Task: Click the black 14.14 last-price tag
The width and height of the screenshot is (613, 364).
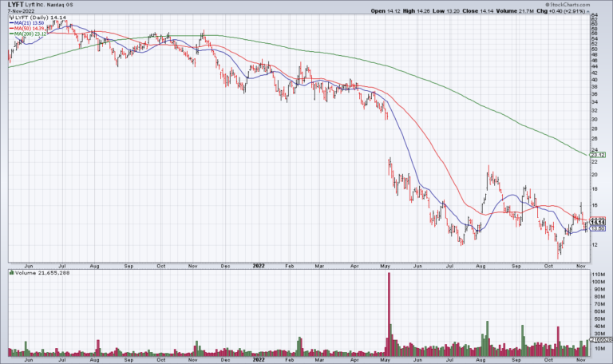Action: tap(597, 223)
